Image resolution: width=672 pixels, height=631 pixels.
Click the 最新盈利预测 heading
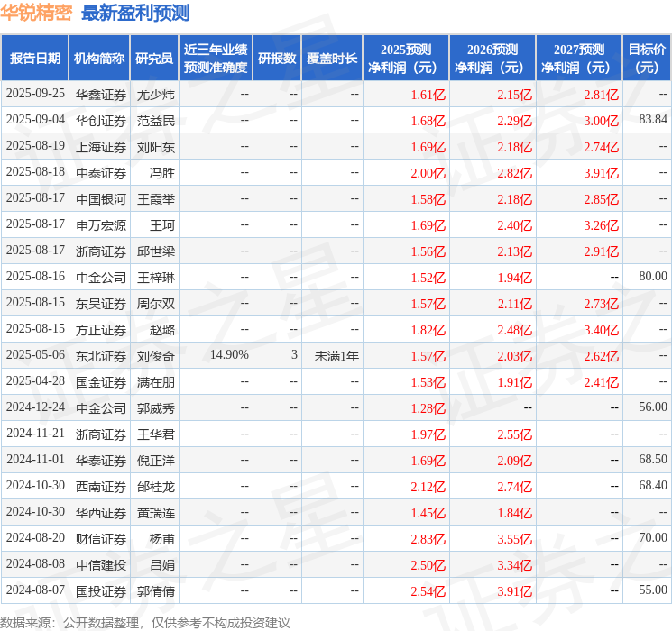click(135, 13)
